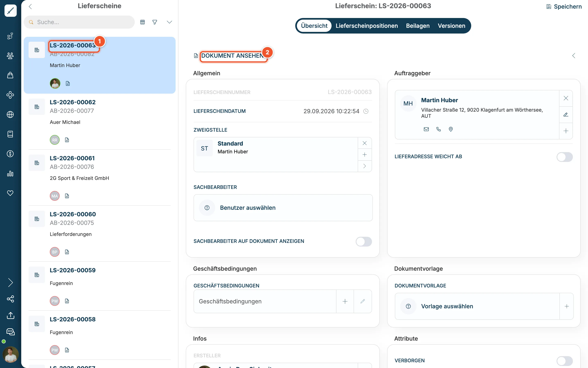The width and height of the screenshot is (588, 368).
Task: Open the bar chart statistics sidebar icon
Action: coord(10,174)
